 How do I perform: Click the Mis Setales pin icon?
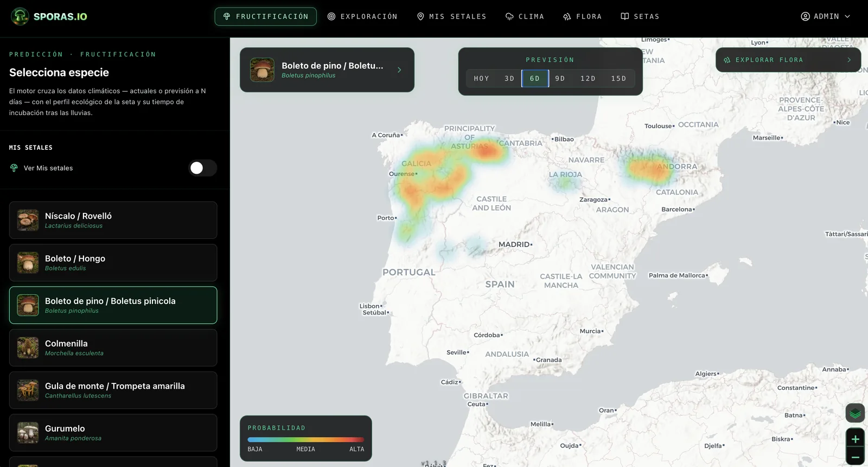pyautogui.click(x=420, y=17)
